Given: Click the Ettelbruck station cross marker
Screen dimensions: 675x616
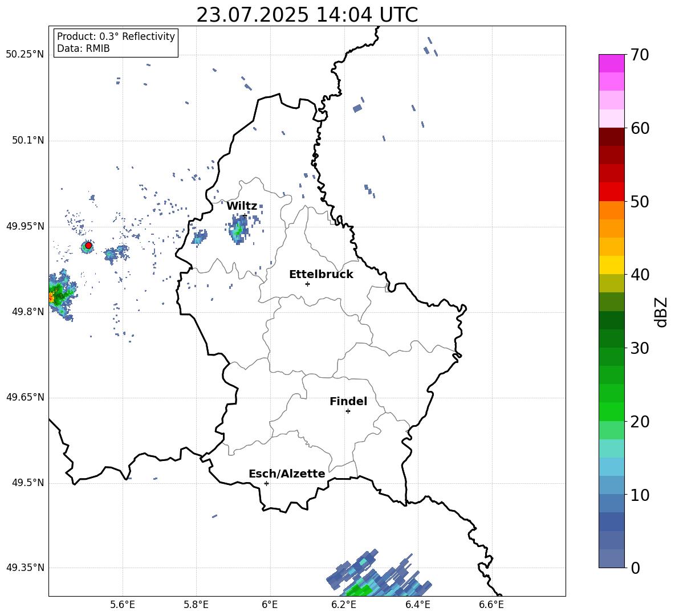Looking at the screenshot, I should click(x=307, y=284).
